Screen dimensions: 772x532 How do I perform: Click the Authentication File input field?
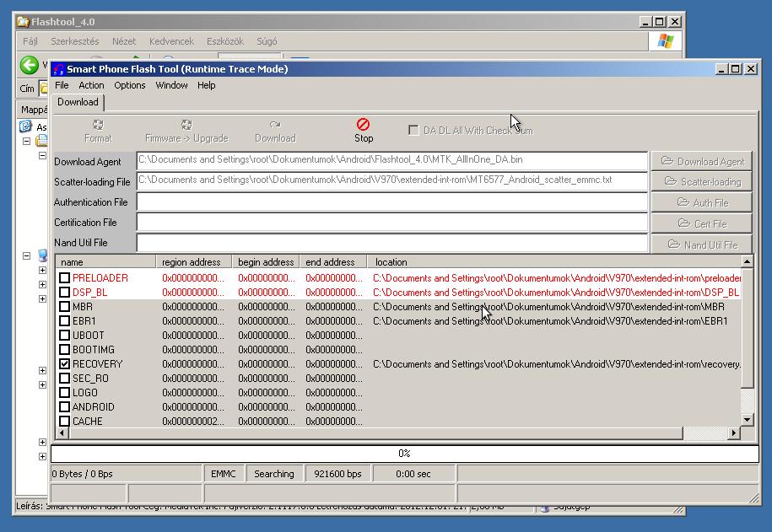pos(392,202)
